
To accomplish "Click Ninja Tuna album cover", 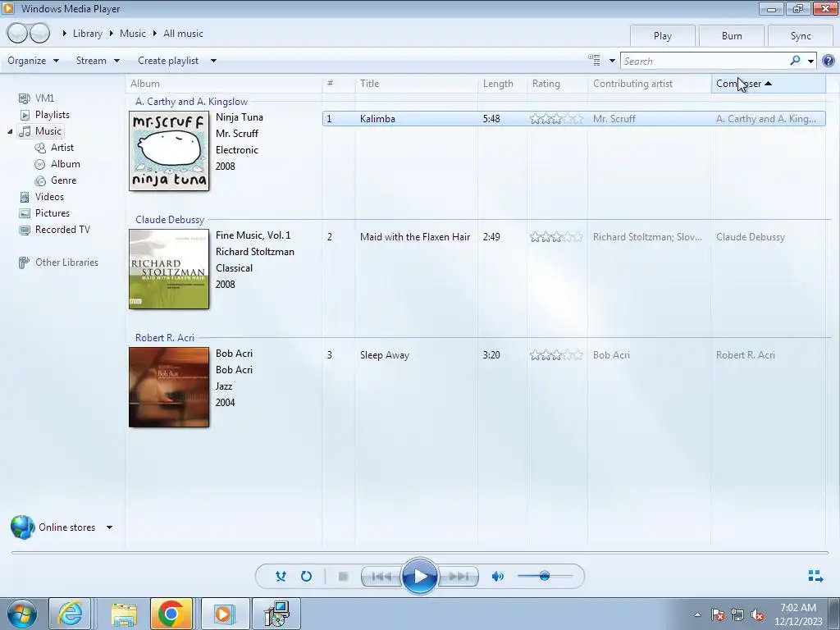I will click(169, 151).
